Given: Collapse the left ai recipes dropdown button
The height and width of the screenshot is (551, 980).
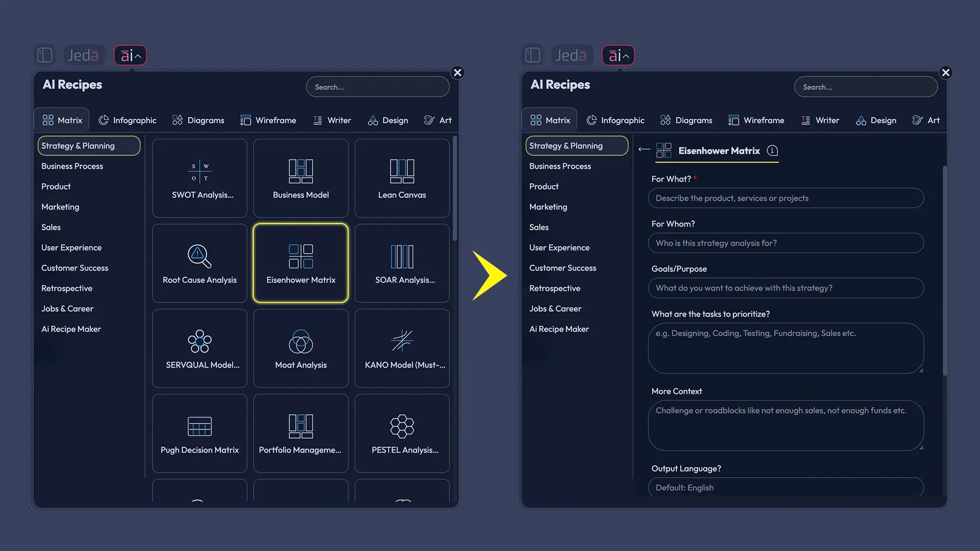Looking at the screenshot, I should (130, 55).
